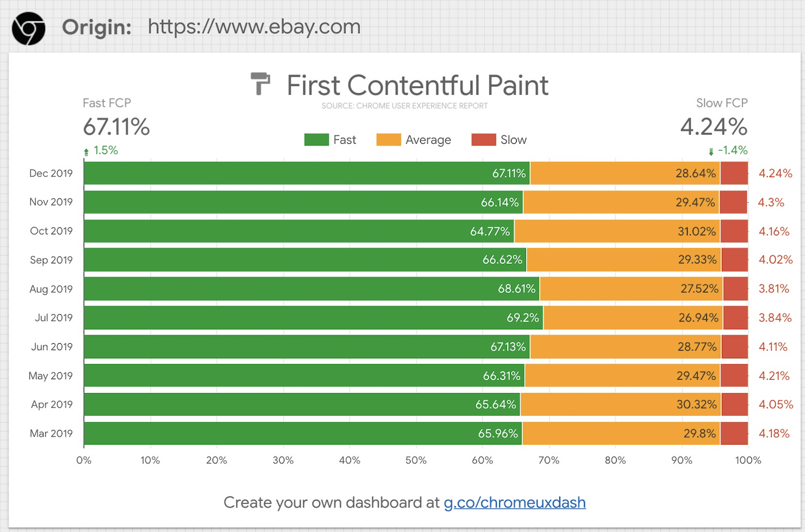The width and height of the screenshot is (805, 532).
Task: Click the First Contentful Paint title
Action: tap(418, 85)
